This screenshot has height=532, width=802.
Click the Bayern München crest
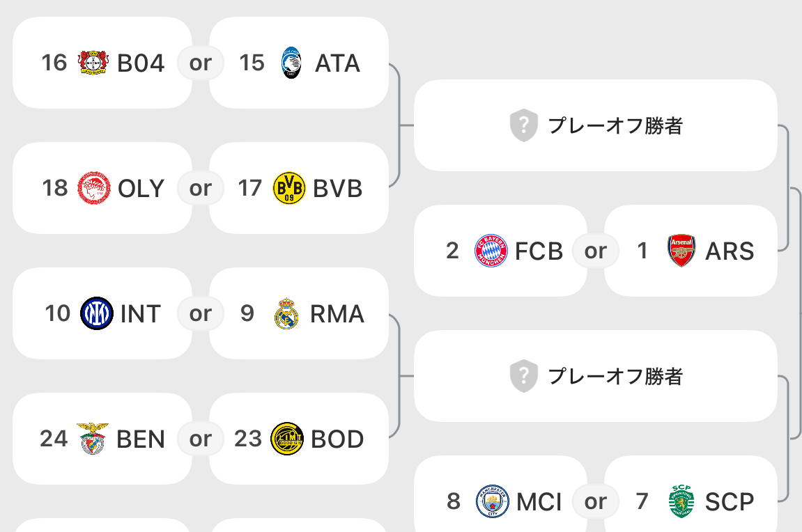coord(491,251)
